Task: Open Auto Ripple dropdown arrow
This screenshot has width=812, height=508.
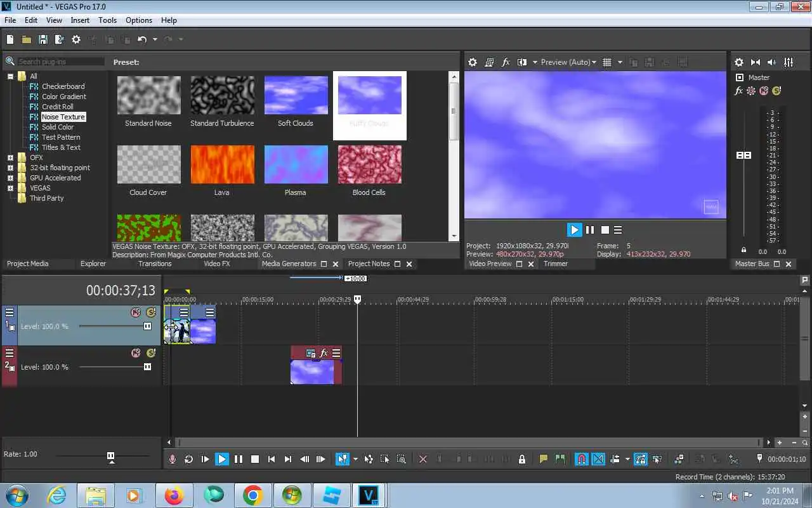Action: point(627,459)
